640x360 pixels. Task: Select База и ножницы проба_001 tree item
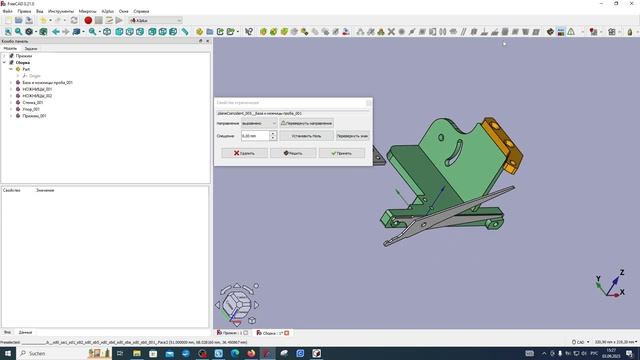point(47,82)
